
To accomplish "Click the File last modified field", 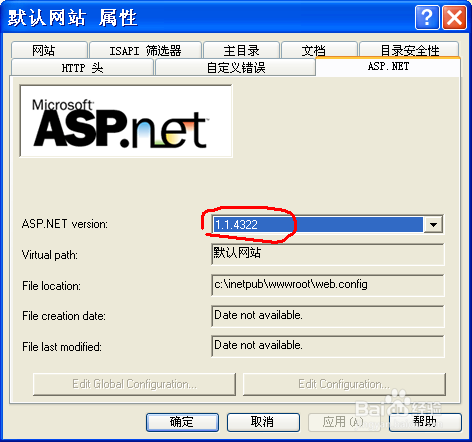I will click(328, 346).
